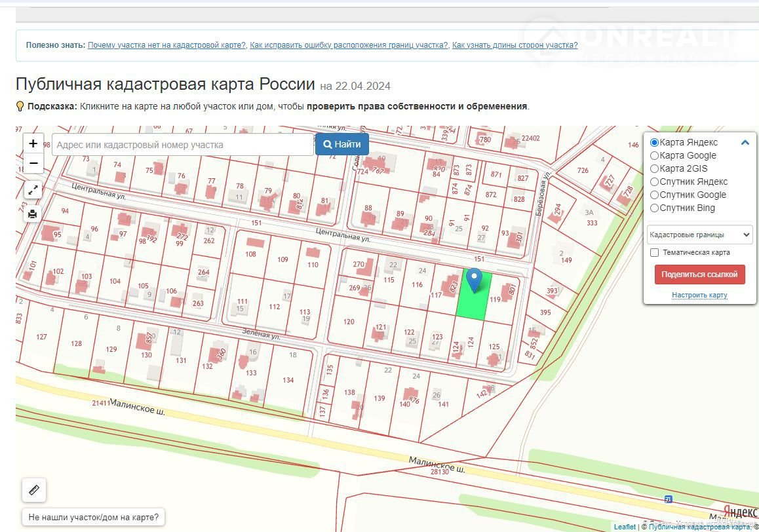The height and width of the screenshot is (532, 759).
Task: Focus the address or cadastral number field
Action: tap(182, 145)
